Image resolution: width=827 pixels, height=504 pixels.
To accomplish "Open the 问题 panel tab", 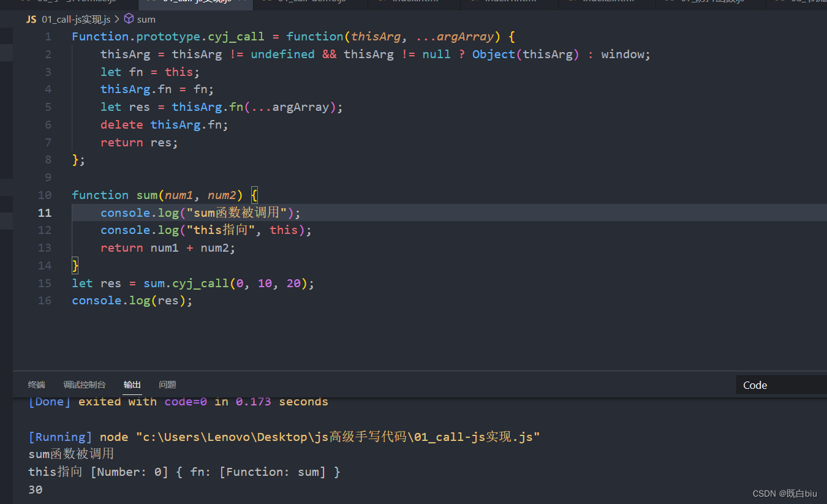I will click(167, 385).
